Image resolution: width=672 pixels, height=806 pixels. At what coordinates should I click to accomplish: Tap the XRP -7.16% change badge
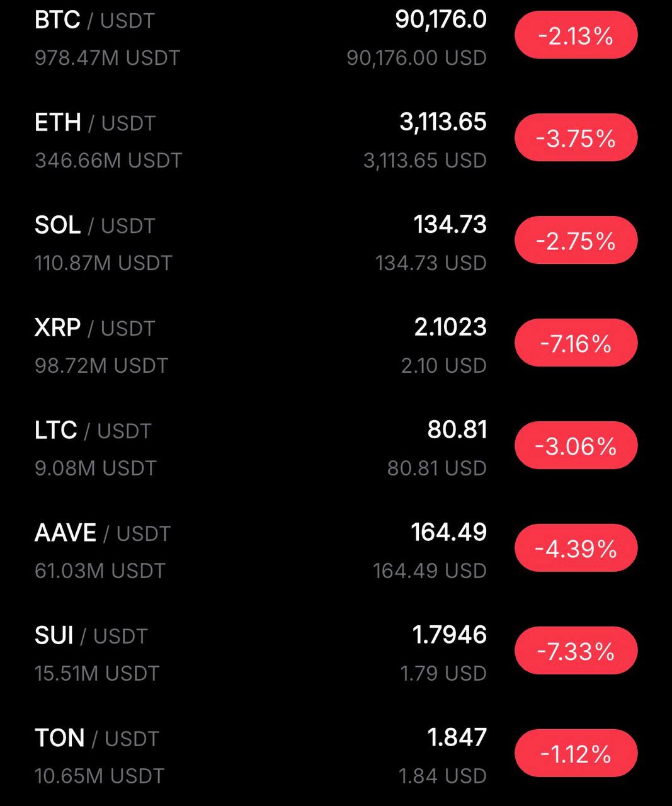click(576, 343)
